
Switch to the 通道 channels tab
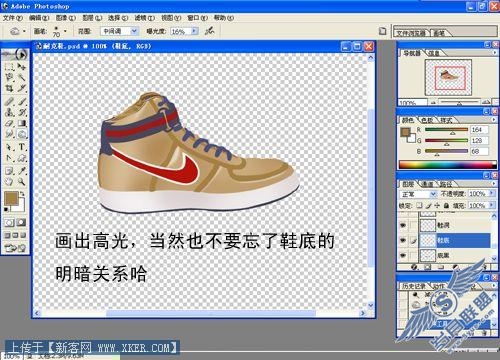click(427, 184)
